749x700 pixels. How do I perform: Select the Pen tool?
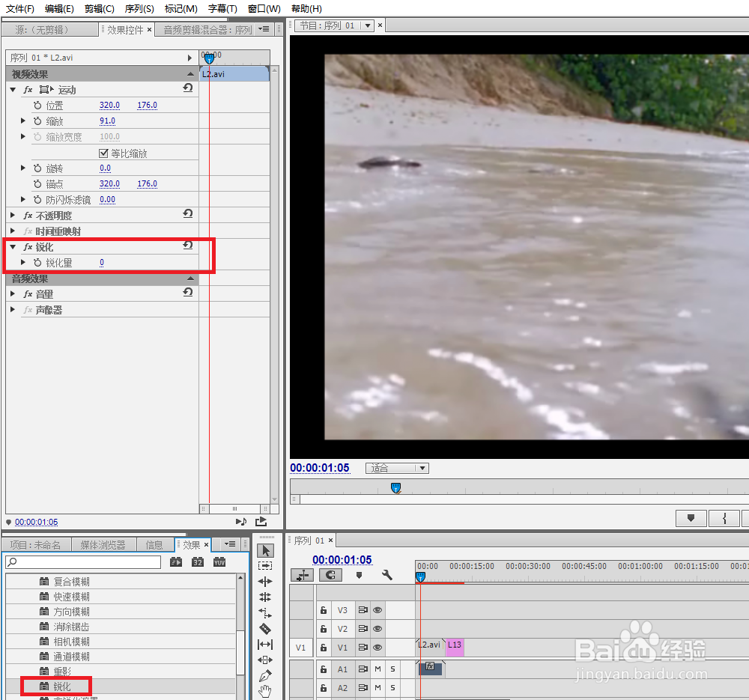265,675
